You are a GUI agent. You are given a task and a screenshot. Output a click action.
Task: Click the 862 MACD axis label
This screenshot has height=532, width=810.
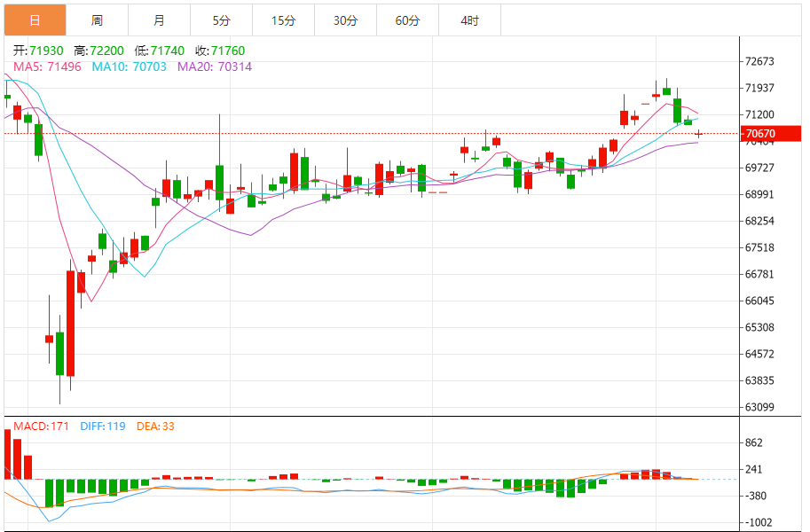pos(754,442)
